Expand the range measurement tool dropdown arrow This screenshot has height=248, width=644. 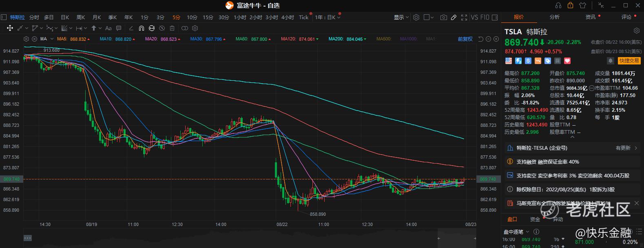click(85, 28)
